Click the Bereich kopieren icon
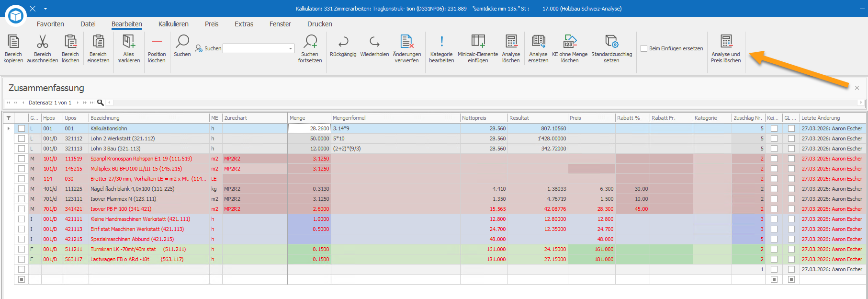The height and width of the screenshot is (299, 868). coord(13,42)
